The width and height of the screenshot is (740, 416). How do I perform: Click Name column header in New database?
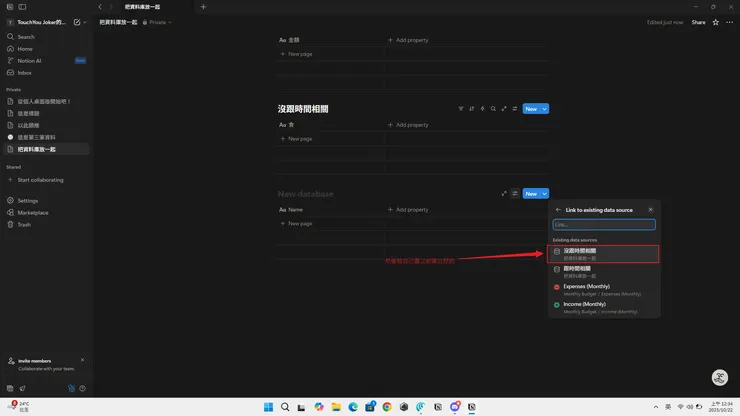[x=291, y=210]
